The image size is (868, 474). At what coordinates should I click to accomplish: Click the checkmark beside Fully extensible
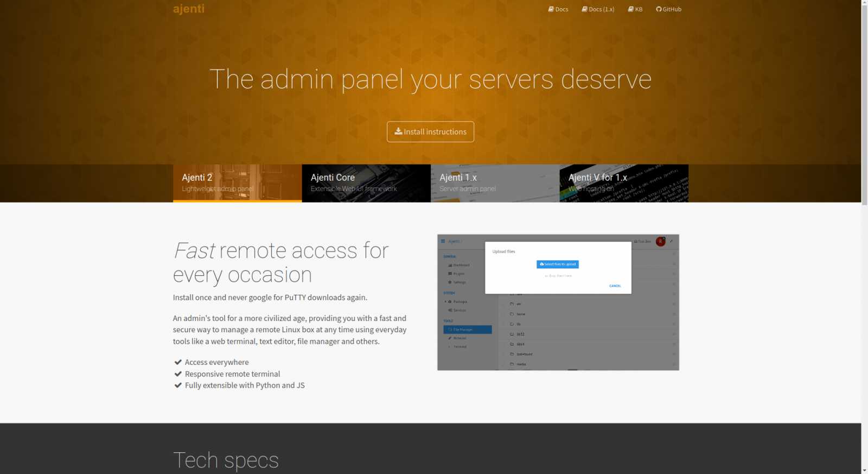point(178,385)
